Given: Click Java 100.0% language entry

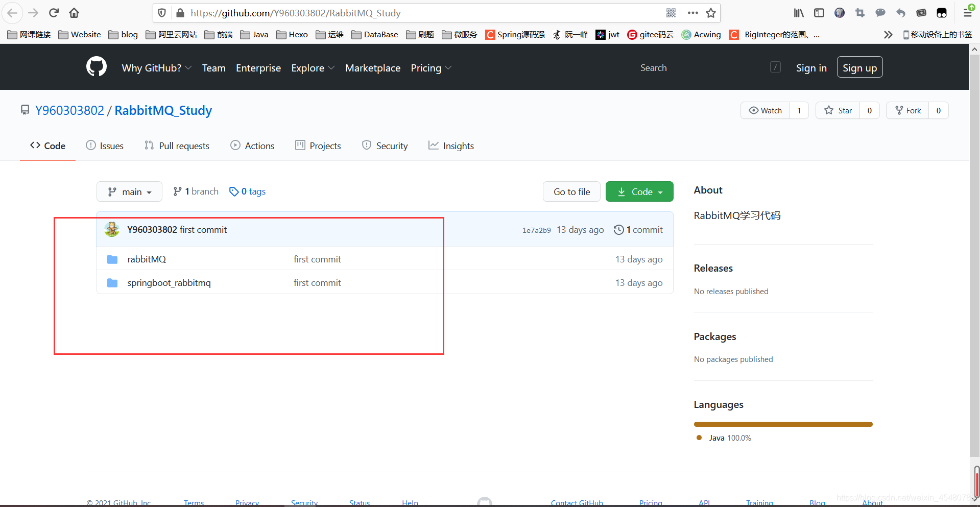Looking at the screenshot, I should (724, 438).
